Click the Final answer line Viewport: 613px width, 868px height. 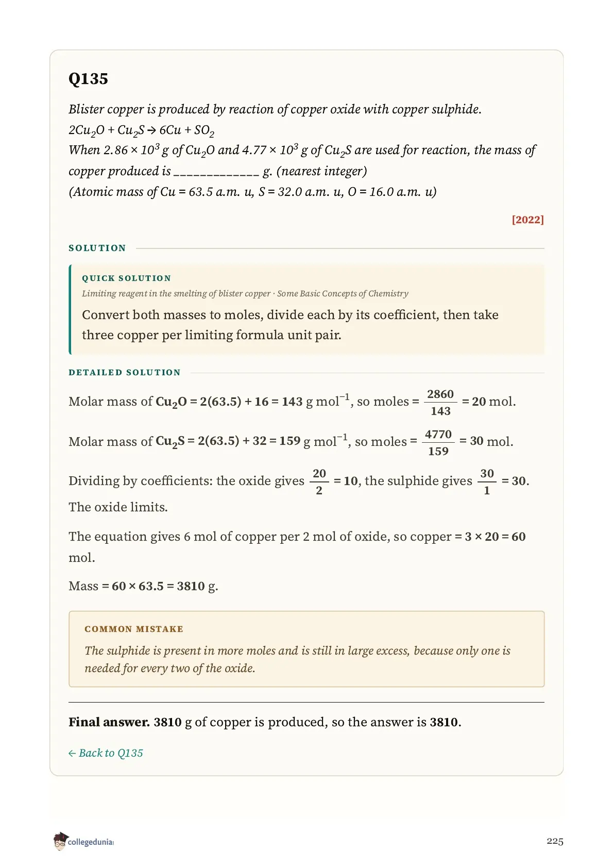point(265,722)
